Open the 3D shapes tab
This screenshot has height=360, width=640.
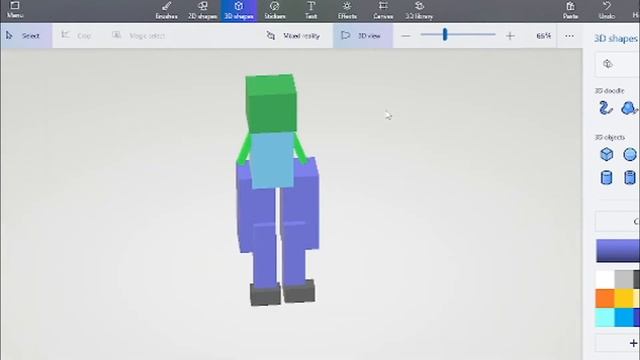click(239, 11)
